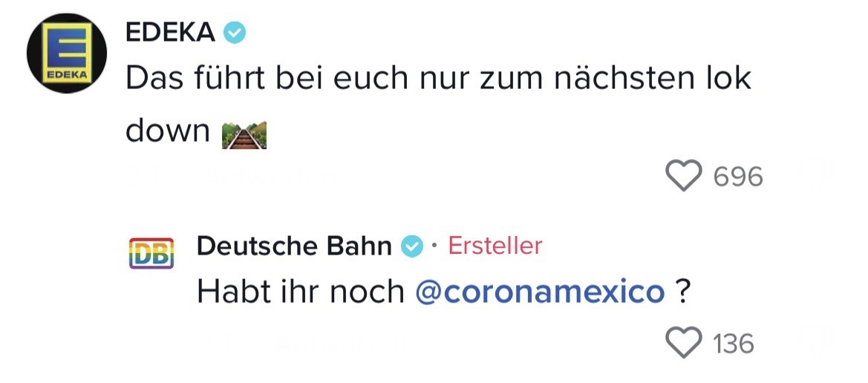Tap the red Ersteller label

pyautogui.click(x=495, y=245)
